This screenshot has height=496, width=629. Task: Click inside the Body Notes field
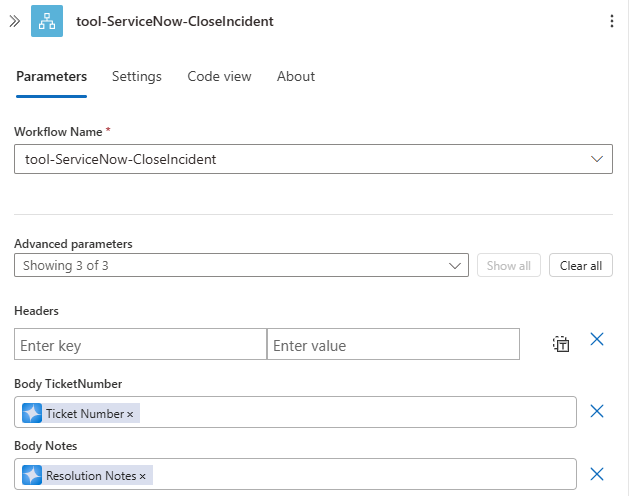pyautogui.click(x=295, y=474)
